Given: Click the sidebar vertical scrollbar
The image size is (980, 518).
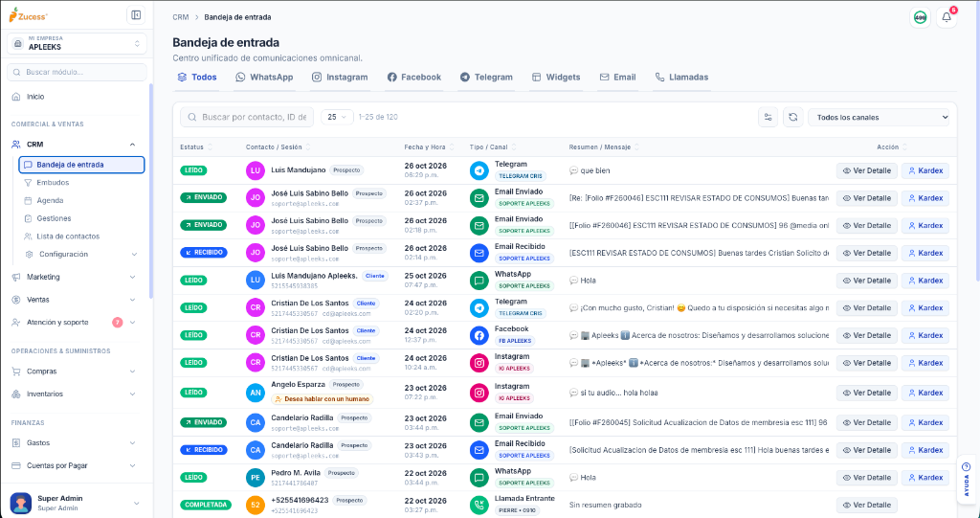Looking at the screenshot, I should point(150,191).
